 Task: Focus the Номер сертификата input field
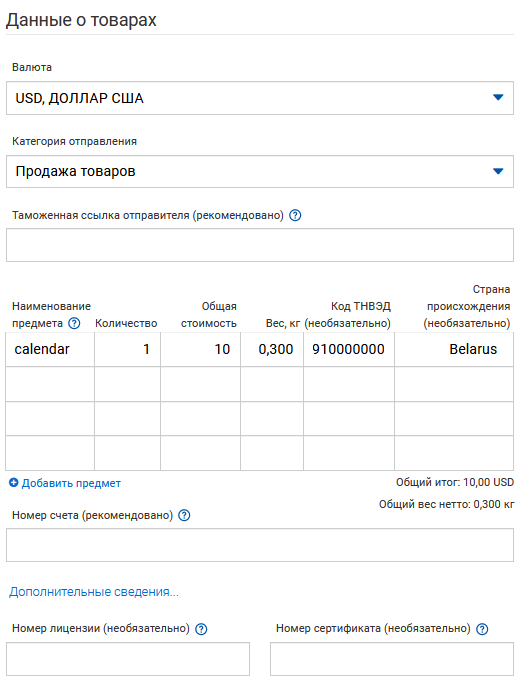[392, 659]
